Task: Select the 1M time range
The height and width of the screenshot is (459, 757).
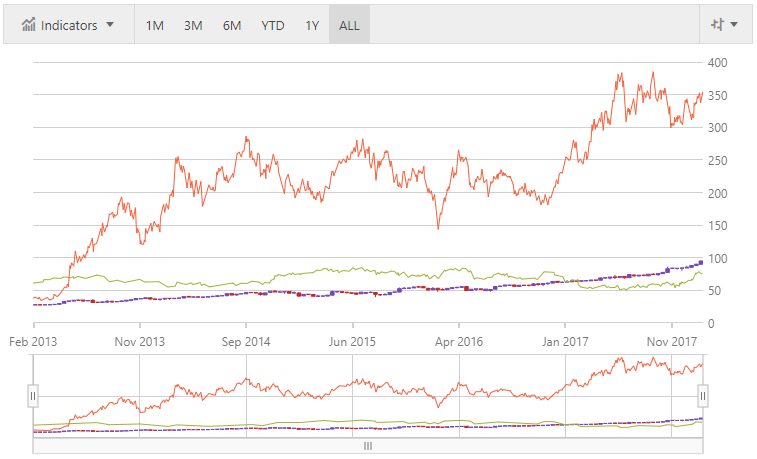Action: 154,25
